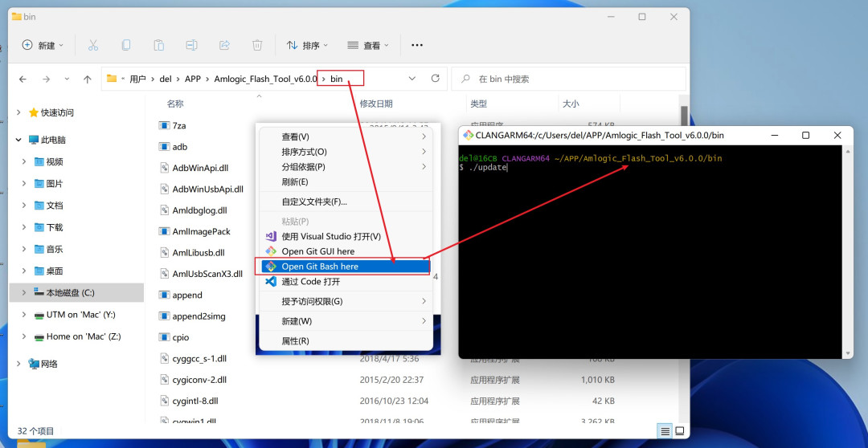The image size is (868, 448).
Task: Click the APP breadcrumb segment
Action: [x=193, y=79]
